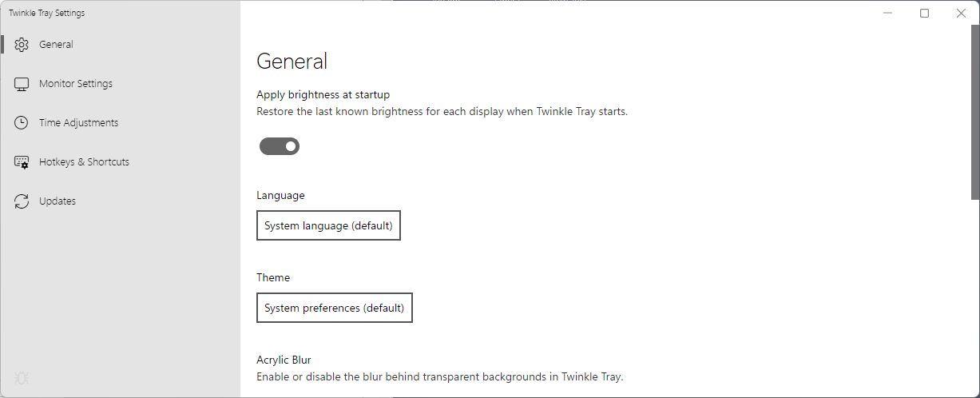Viewport: 980px width, 398px height.
Task: Switch to Hotkeys & Shortcuts text label
Action: pos(84,162)
